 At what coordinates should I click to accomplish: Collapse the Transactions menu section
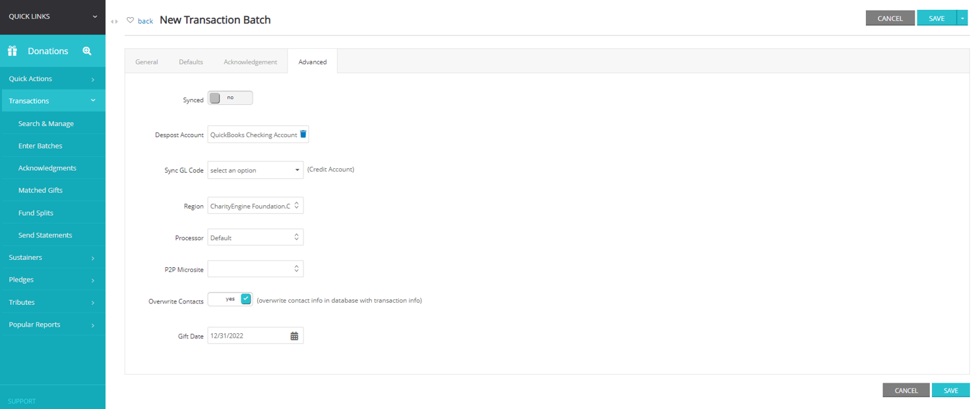click(x=53, y=101)
